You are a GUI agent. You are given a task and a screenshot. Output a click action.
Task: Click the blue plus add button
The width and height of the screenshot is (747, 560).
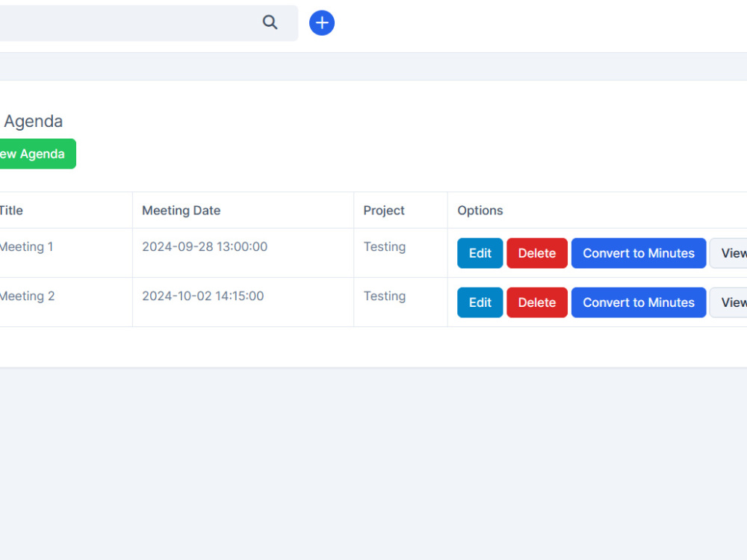pos(321,22)
